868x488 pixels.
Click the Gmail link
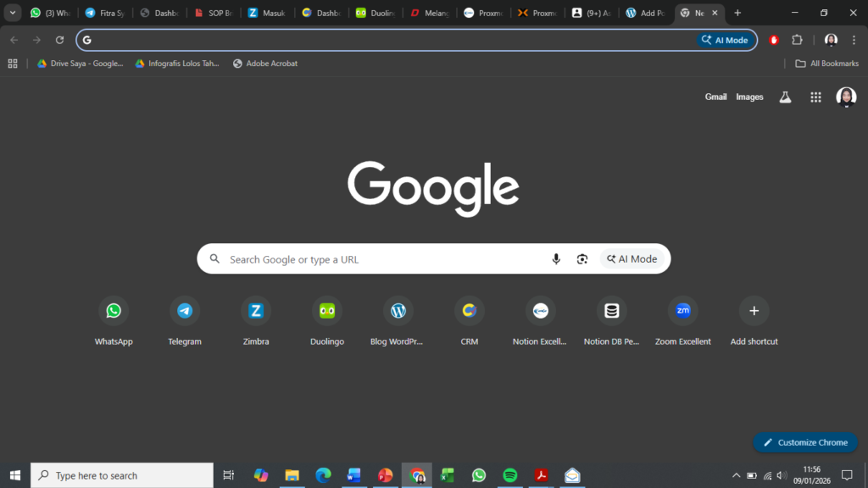[715, 97]
